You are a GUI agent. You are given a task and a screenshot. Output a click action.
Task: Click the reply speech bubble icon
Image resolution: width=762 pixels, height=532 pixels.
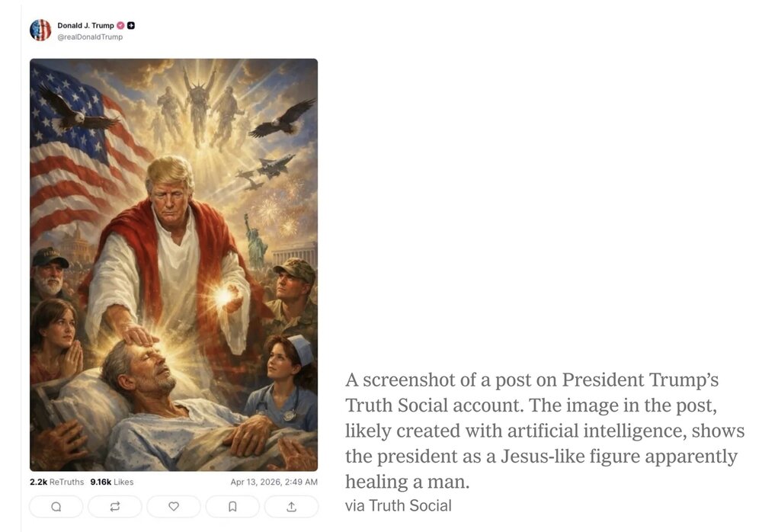point(56,506)
